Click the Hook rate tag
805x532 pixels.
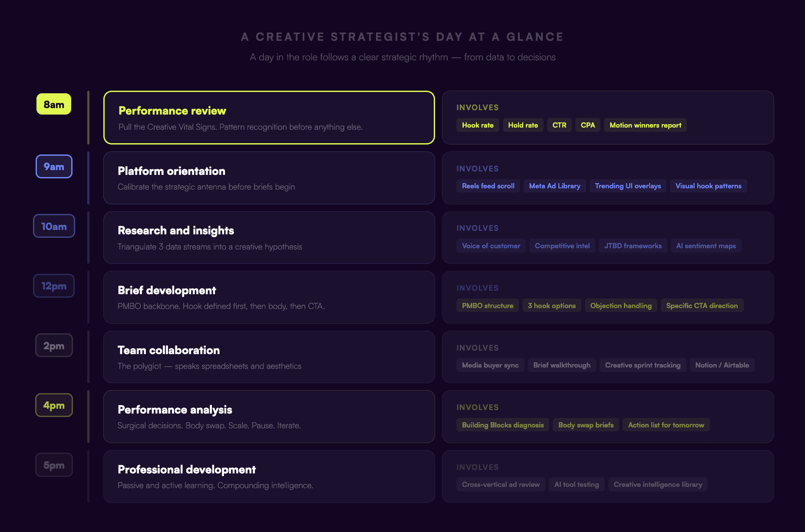click(478, 125)
